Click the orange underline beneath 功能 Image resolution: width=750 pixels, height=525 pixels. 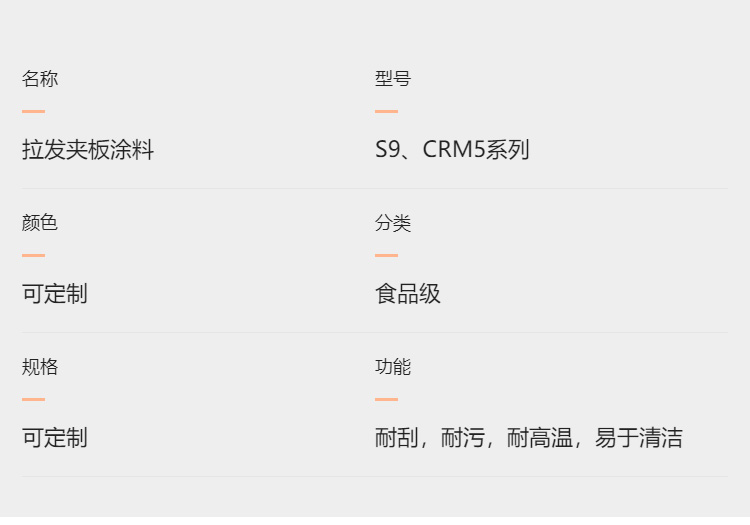[386, 399]
